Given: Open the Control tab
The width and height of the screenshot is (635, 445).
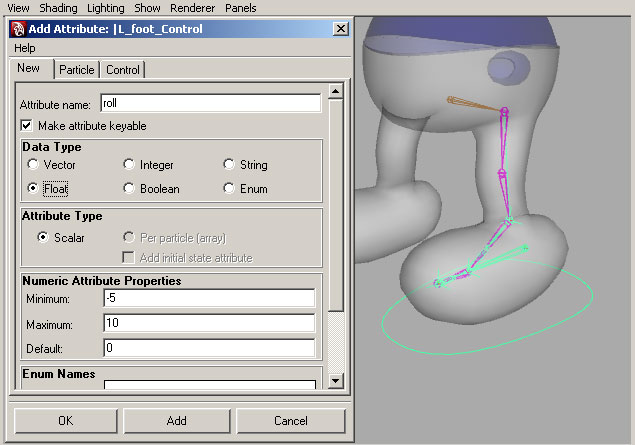Looking at the screenshot, I should pos(123,69).
